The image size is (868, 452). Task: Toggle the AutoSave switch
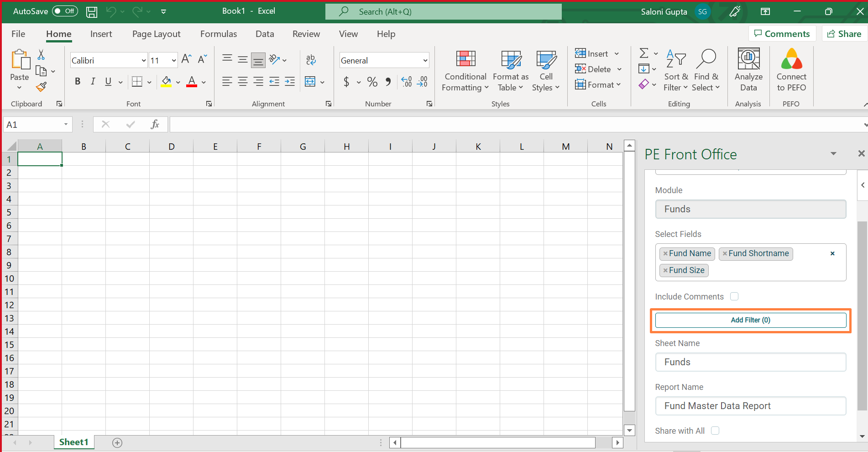65,11
